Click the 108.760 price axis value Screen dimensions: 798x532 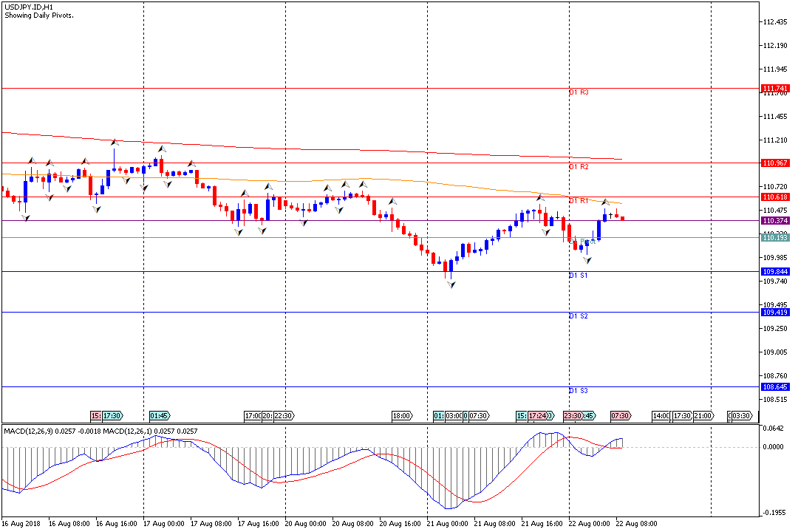point(775,375)
